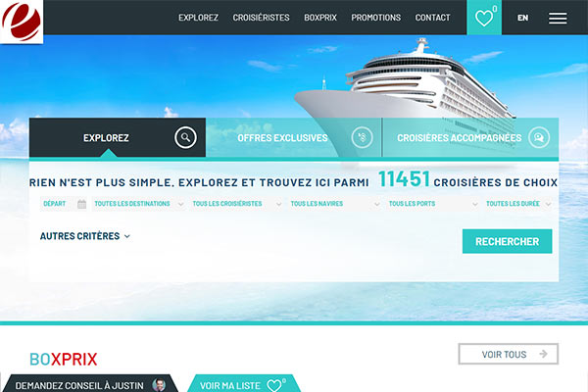Open the Toutes les durée dropdown

pyautogui.click(x=518, y=204)
